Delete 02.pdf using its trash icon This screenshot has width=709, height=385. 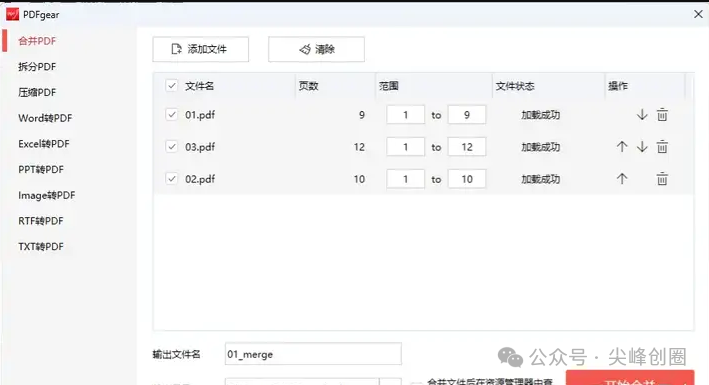pos(662,179)
